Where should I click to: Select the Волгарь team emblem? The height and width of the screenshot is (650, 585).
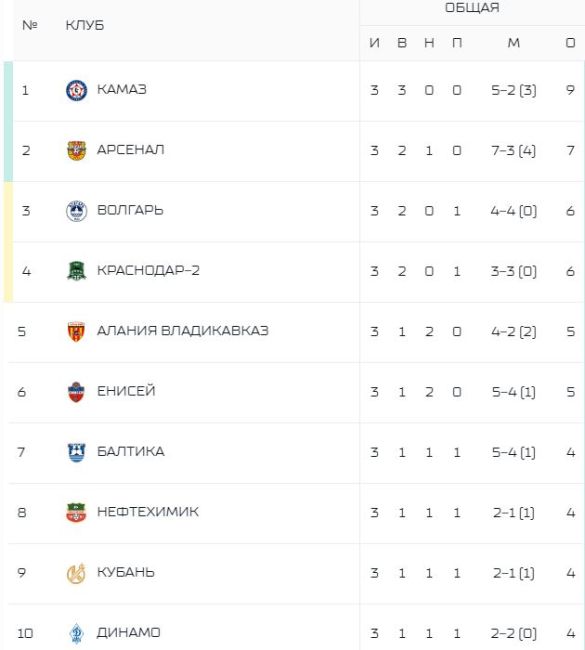click(77, 211)
